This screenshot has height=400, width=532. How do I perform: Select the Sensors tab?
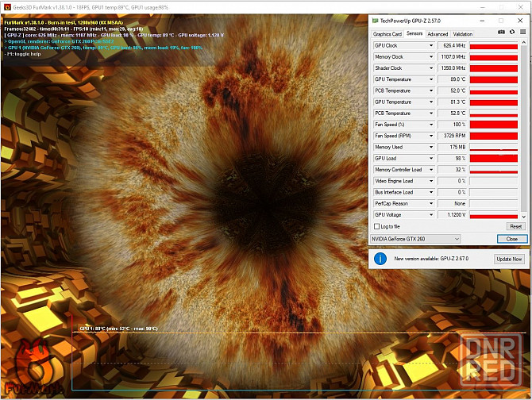(x=414, y=33)
